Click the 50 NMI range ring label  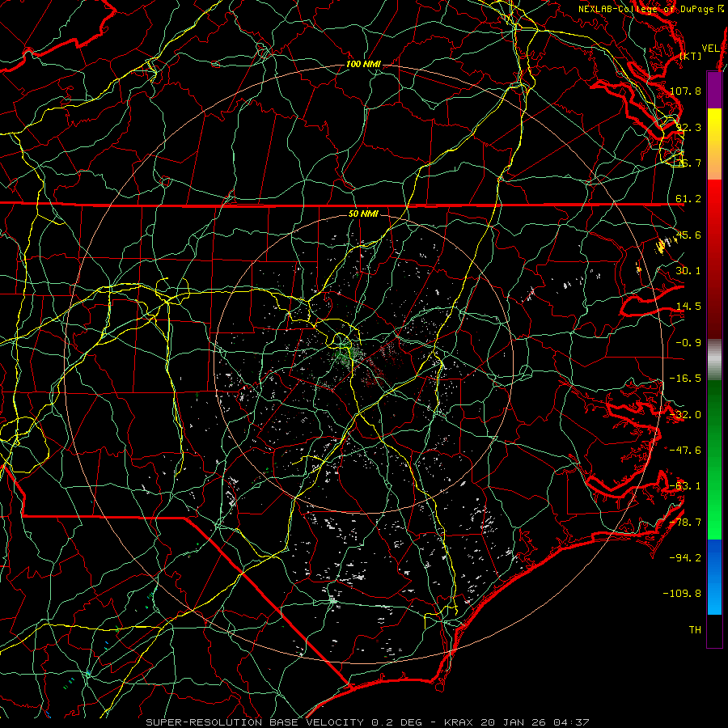(x=363, y=214)
